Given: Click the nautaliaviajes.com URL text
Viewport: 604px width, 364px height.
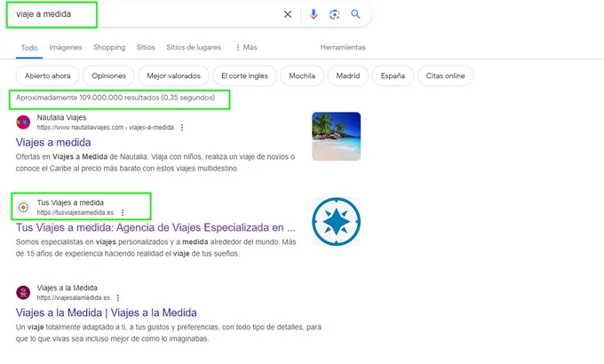Looking at the screenshot, I should tap(105, 128).
